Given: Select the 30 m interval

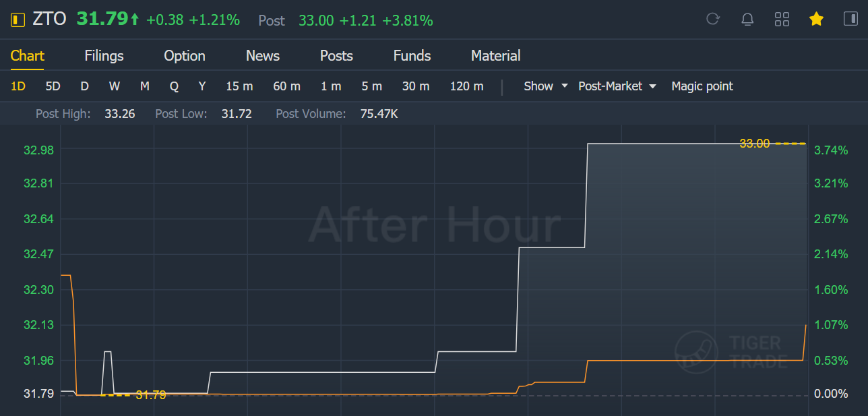Looking at the screenshot, I should (x=416, y=86).
